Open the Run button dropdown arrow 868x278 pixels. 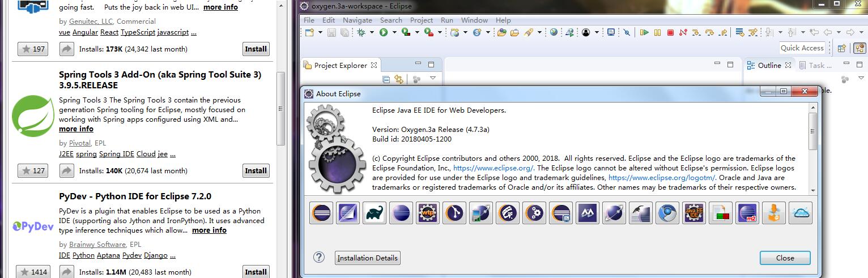[394, 33]
